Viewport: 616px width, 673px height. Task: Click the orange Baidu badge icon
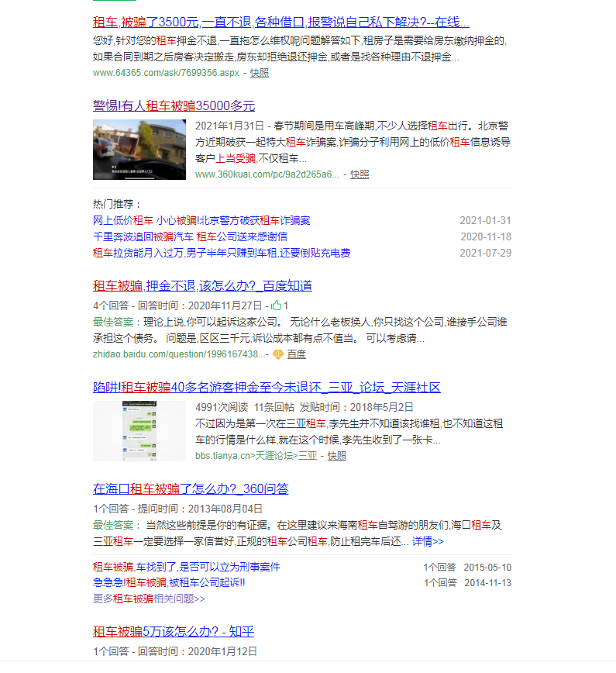[x=278, y=354]
